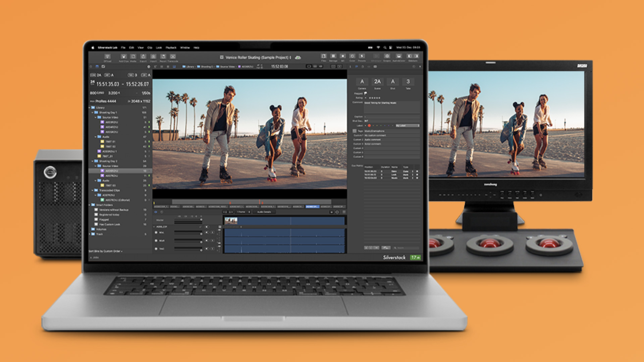Open the Scopes toolbar icon
The width and height of the screenshot is (644, 362).
coord(387,56)
